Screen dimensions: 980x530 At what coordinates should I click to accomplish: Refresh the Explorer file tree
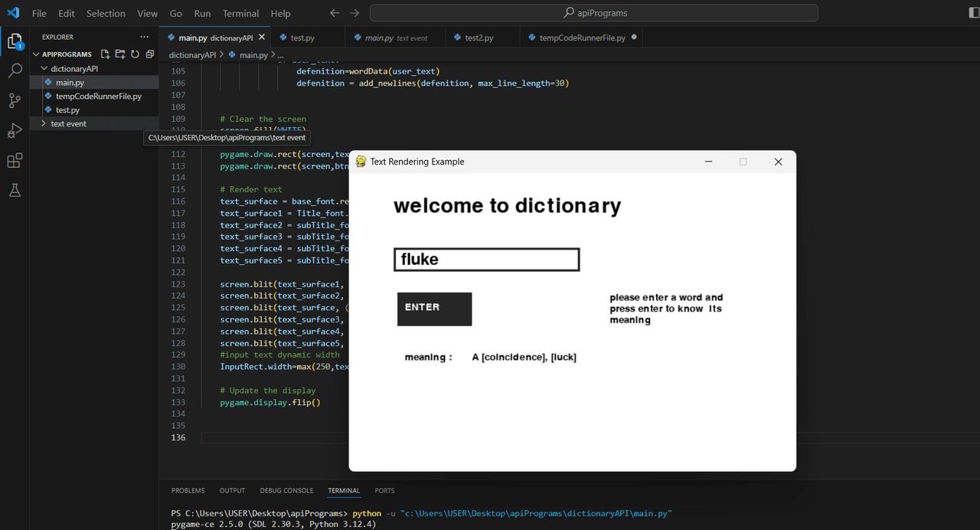(135, 54)
